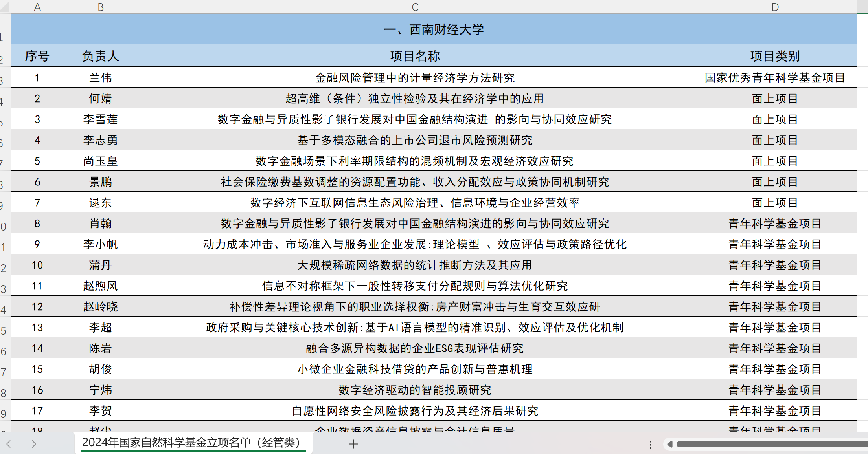Select the 国家优秀青年科学基金项目 cell
868x454 pixels.
pos(775,78)
